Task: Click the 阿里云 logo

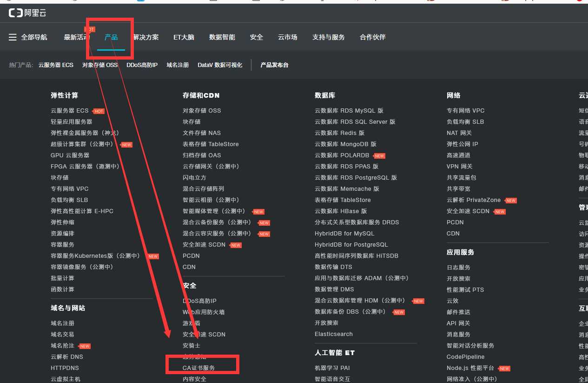Action: pos(27,13)
